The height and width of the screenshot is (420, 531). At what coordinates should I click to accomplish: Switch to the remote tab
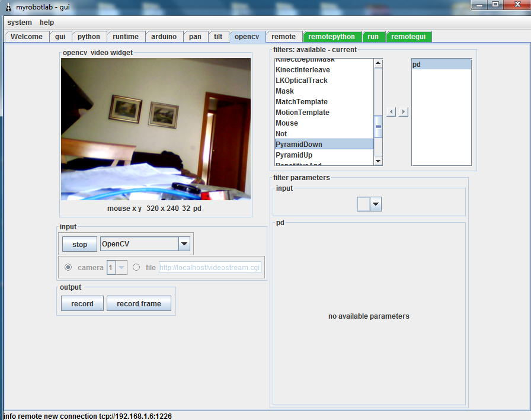point(283,37)
